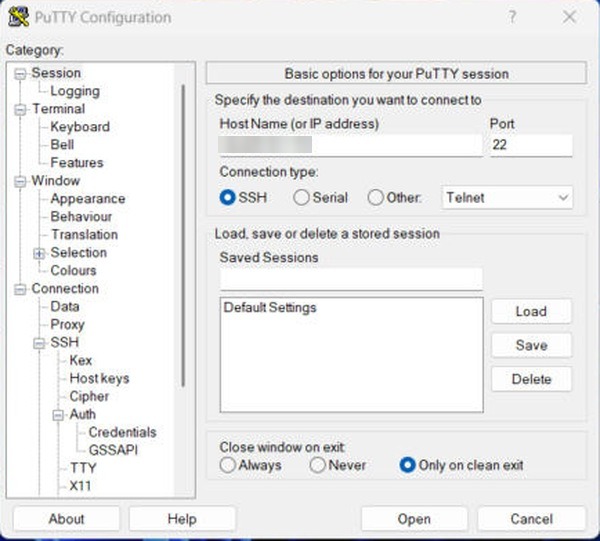This screenshot has width=600, height=541.
Task: Click the Cancel button
Action: point(532,519)
